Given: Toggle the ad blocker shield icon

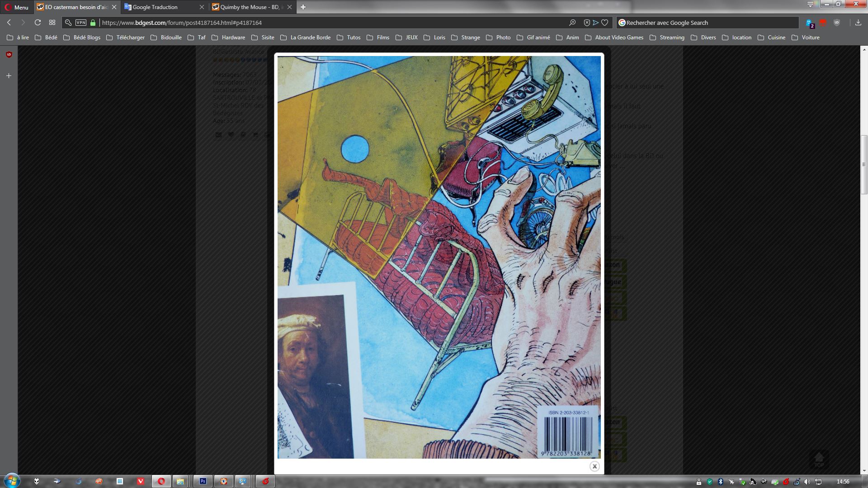Looking at the screenshot, I should coord(587,23).
